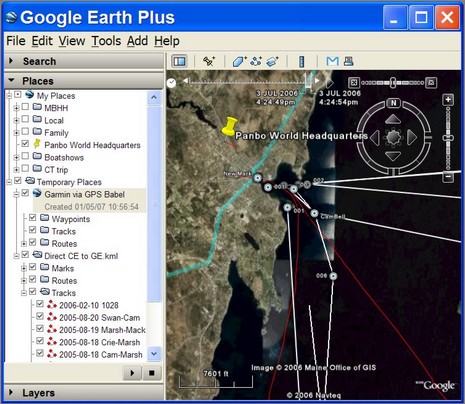
Task: Select the 2005-08-18 Crie-Marsh track
Action: 99,342
